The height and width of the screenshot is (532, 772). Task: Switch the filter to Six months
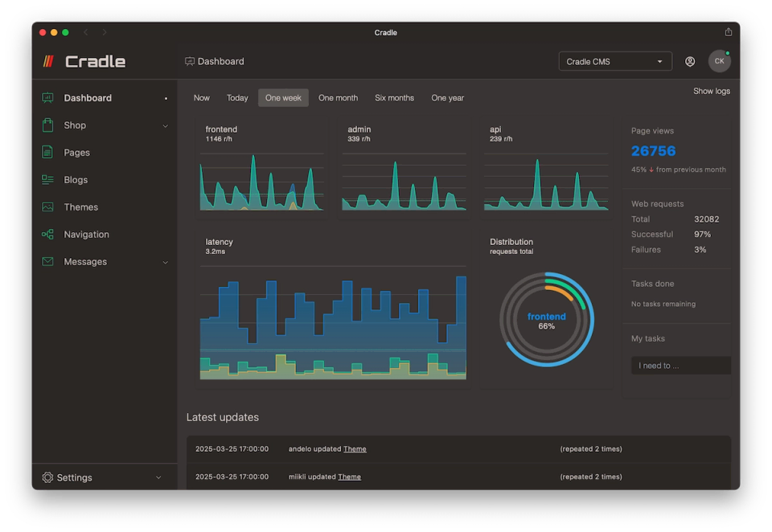pos(394,97)
